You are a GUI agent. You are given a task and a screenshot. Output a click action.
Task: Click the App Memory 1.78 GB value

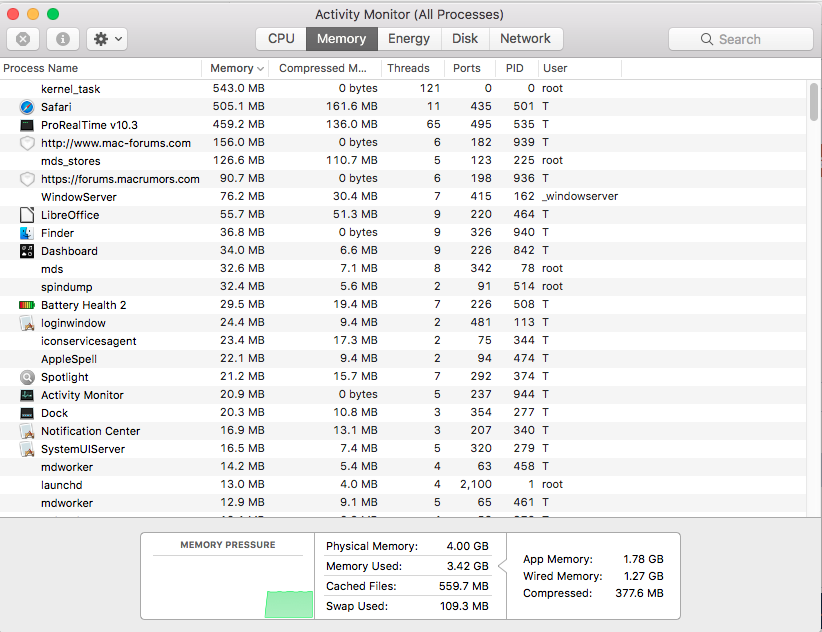click(x=643, y=559)
